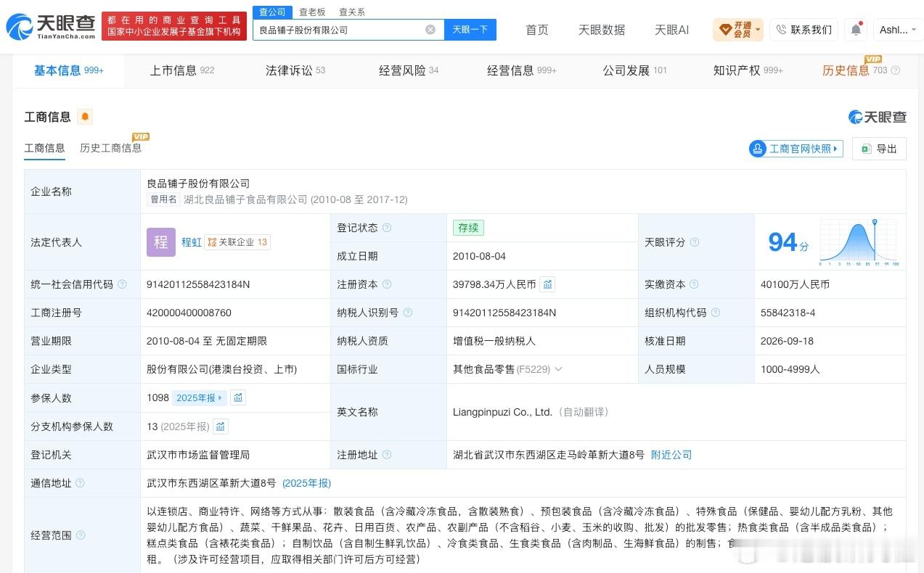The image size is (924, 573).
Task: Switch to 历史信息 703 tab
Action: tap(855, 70)
